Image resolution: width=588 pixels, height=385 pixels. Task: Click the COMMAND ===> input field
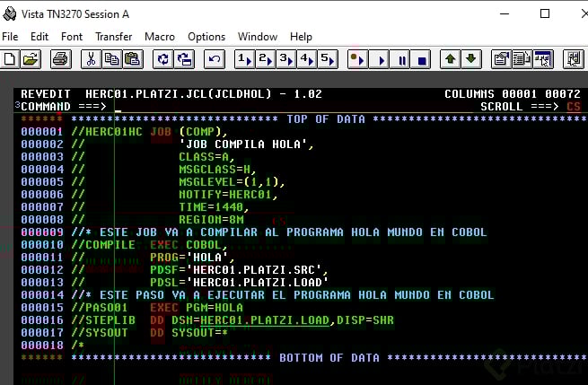[x=293, y=107]
